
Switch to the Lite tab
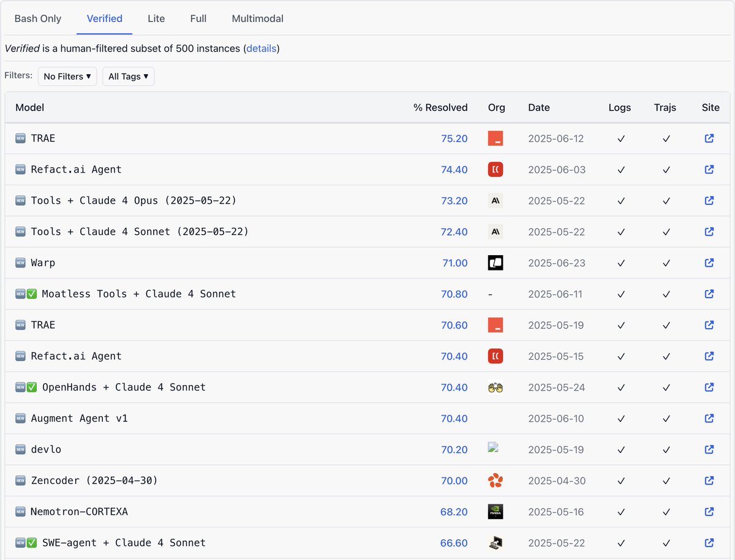[156, 18]
